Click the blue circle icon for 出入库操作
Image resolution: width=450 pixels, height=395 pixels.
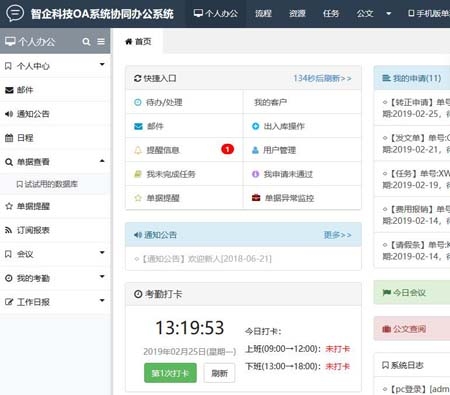[x=255, y=126]
